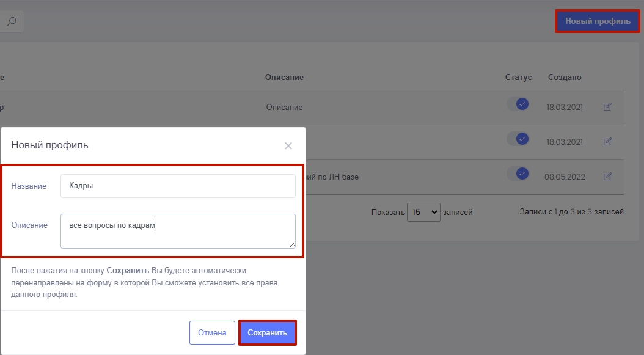Click the Новый профиль button
This screenshot has width=644, height=355.
pyautogui.click(x=597, y=21)
